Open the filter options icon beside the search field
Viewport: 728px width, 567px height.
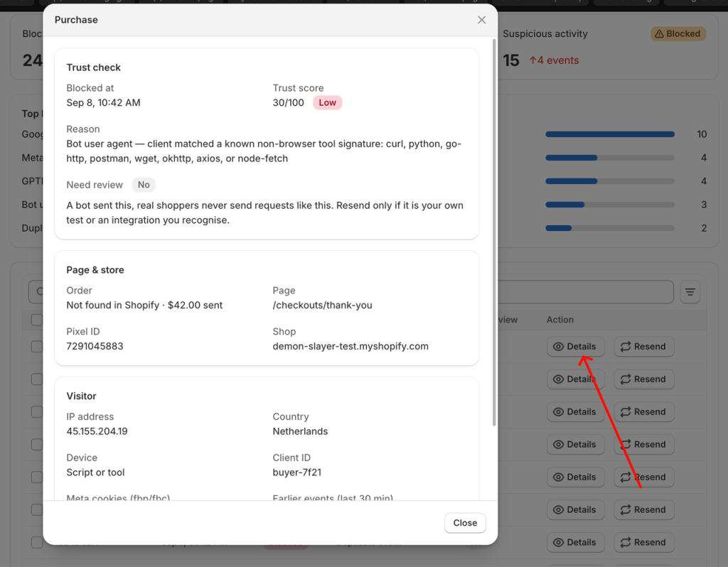click(x=690, y=292)
